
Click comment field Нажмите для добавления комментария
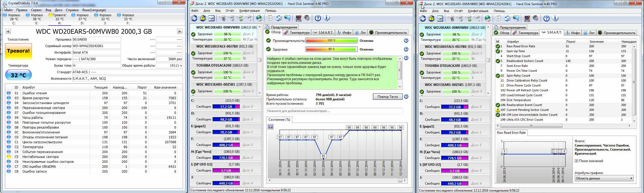(x=334, y=111)
